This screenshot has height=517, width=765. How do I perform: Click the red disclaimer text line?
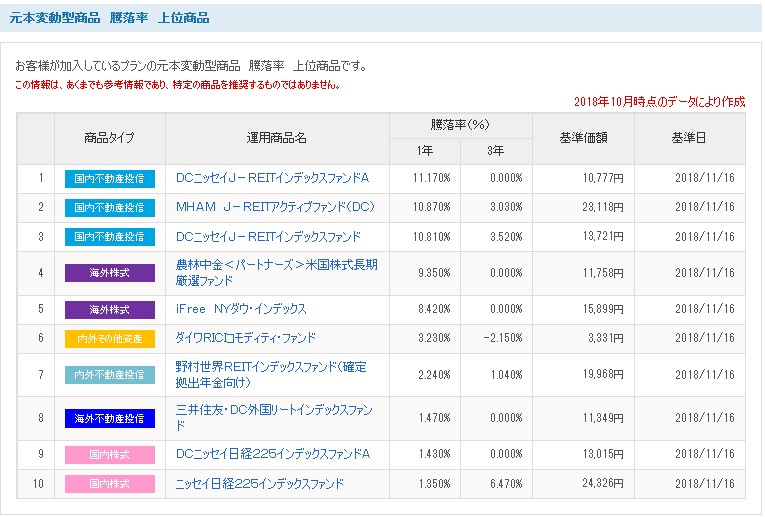(x=178, y=85)
